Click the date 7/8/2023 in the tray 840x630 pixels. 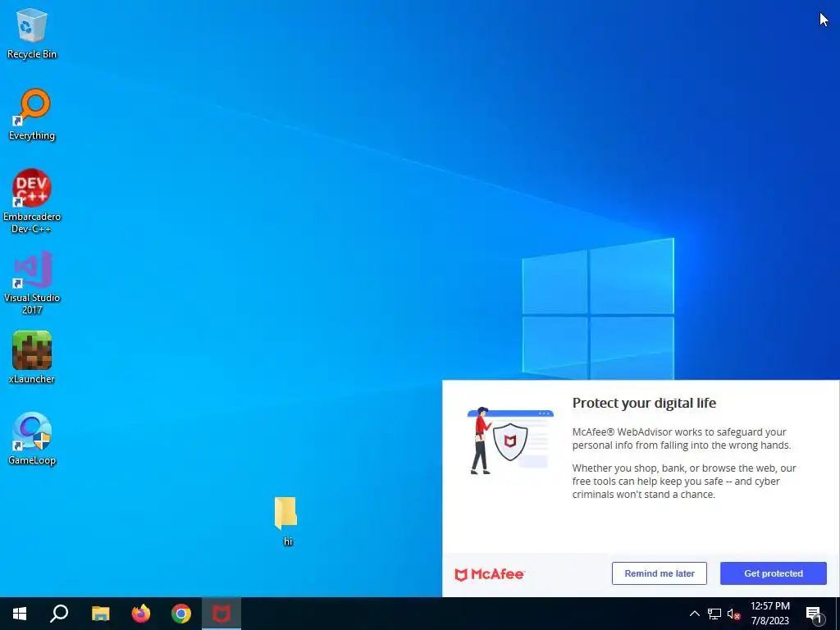pos(769,621)
